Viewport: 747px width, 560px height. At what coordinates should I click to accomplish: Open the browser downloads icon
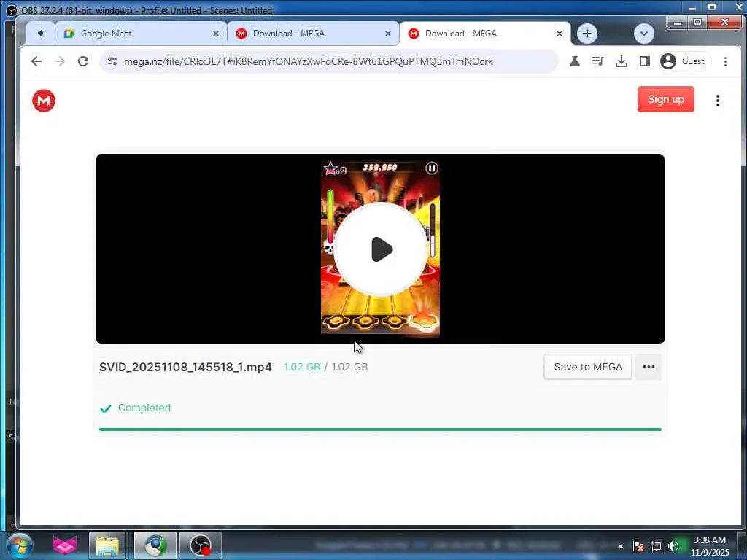[622, 61]
